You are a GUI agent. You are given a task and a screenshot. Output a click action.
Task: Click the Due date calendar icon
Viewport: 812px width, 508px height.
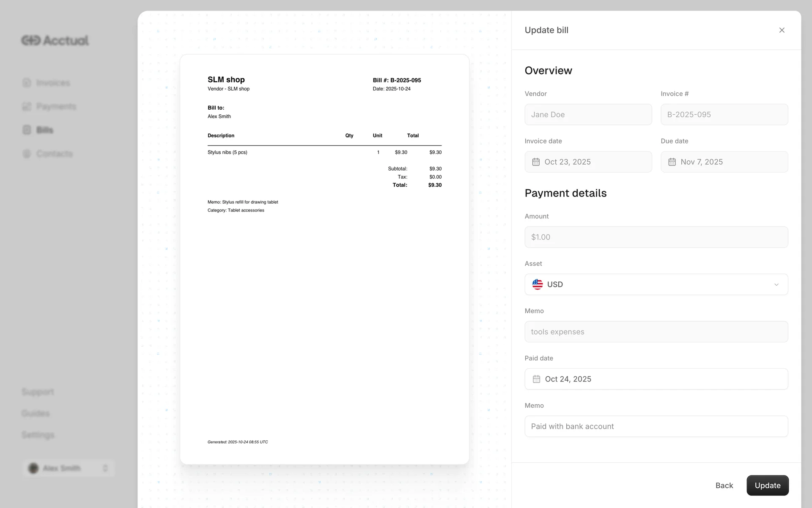[672, 162]
